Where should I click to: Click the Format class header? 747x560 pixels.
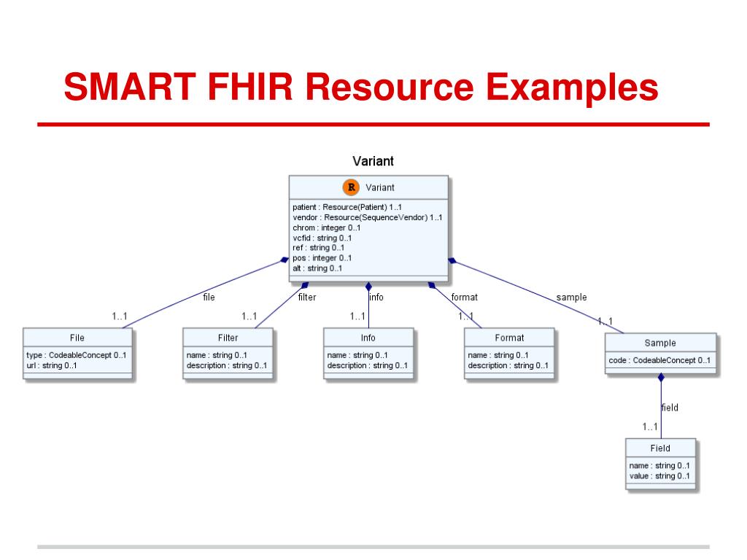[x=509, y=338]
